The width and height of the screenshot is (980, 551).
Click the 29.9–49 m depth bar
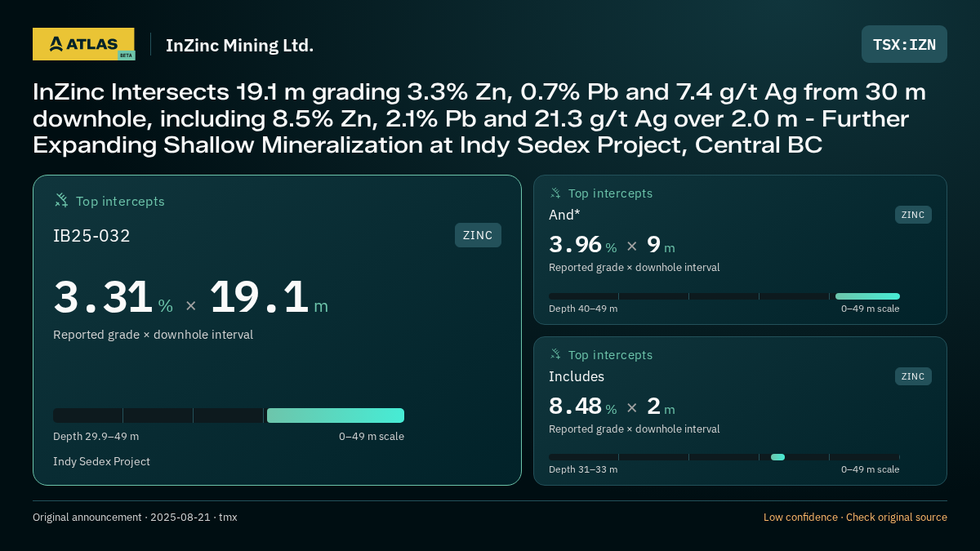coord(229,415)
